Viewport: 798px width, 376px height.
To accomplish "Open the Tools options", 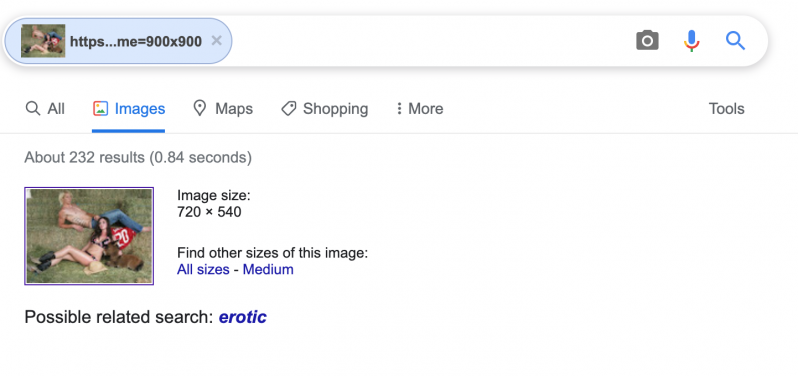I will pos(726,108).
